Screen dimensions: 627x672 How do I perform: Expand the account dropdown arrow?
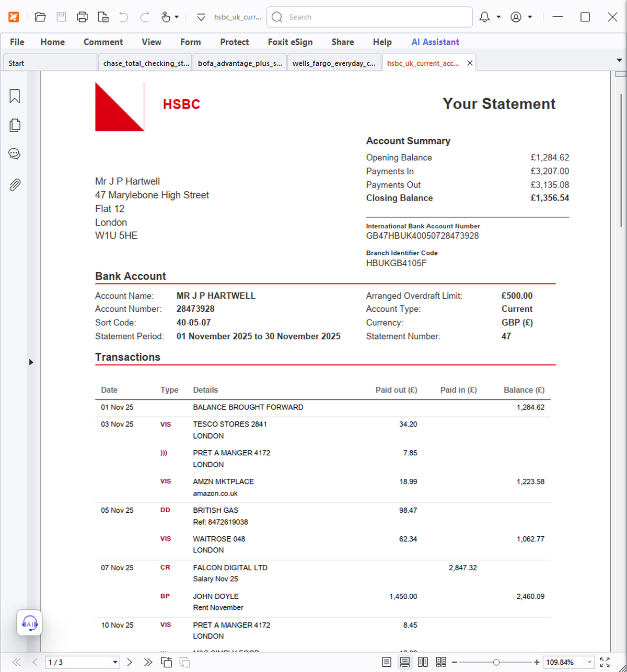click(530, 17)
